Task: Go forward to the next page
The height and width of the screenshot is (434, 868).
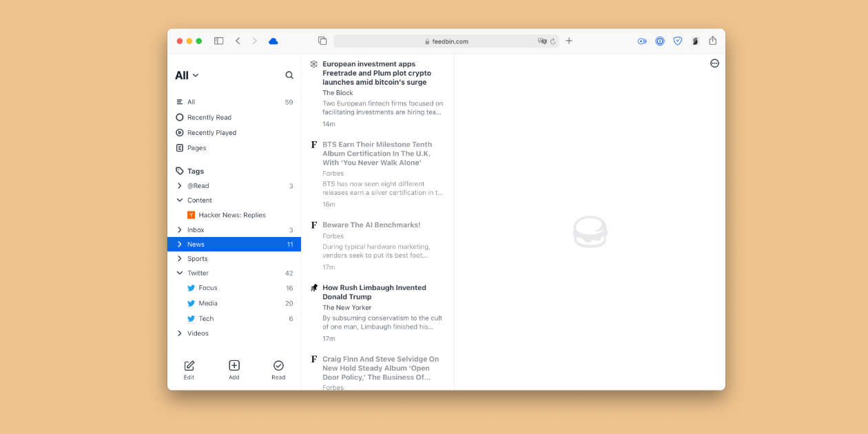Action: coord(254,41)
